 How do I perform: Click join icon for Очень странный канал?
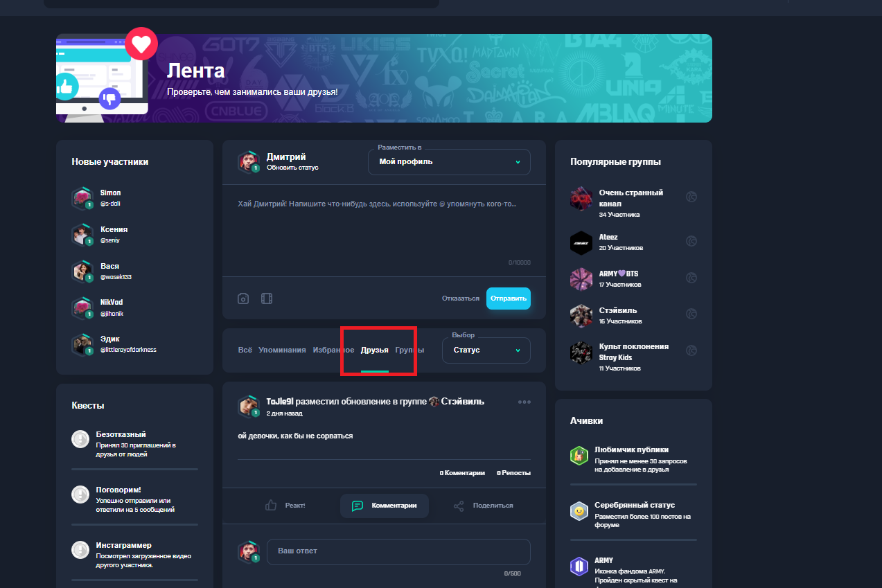[x=691, y=197]
